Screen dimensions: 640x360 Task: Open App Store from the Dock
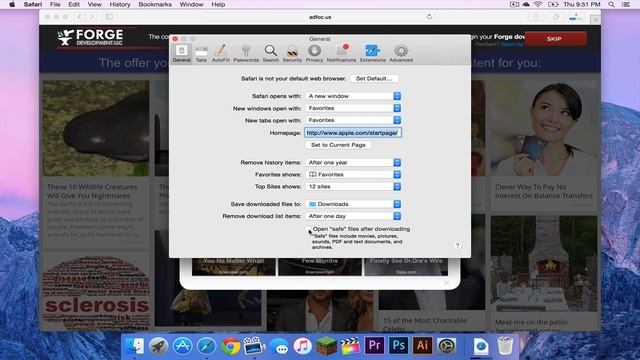[182, 346]
